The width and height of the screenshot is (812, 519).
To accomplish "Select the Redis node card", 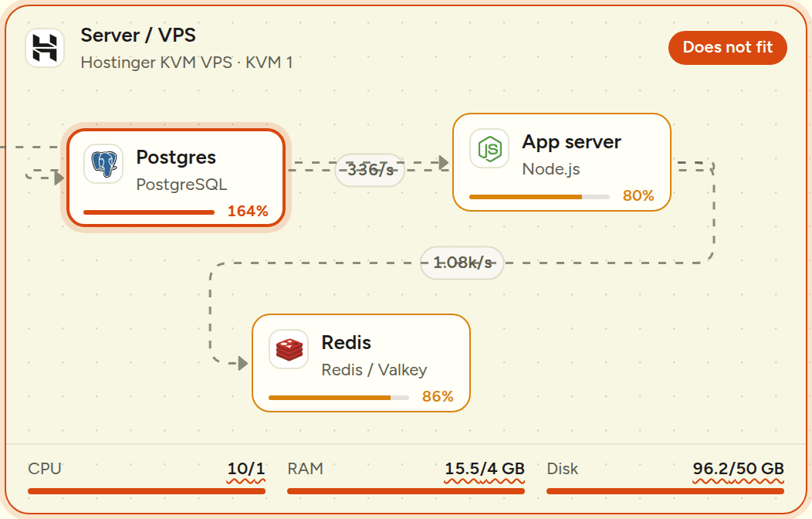I will tap(361, 363).
